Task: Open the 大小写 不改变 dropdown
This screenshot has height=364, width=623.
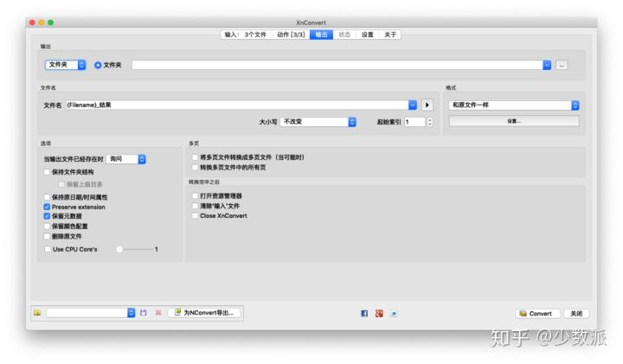Action: point(318,122)
